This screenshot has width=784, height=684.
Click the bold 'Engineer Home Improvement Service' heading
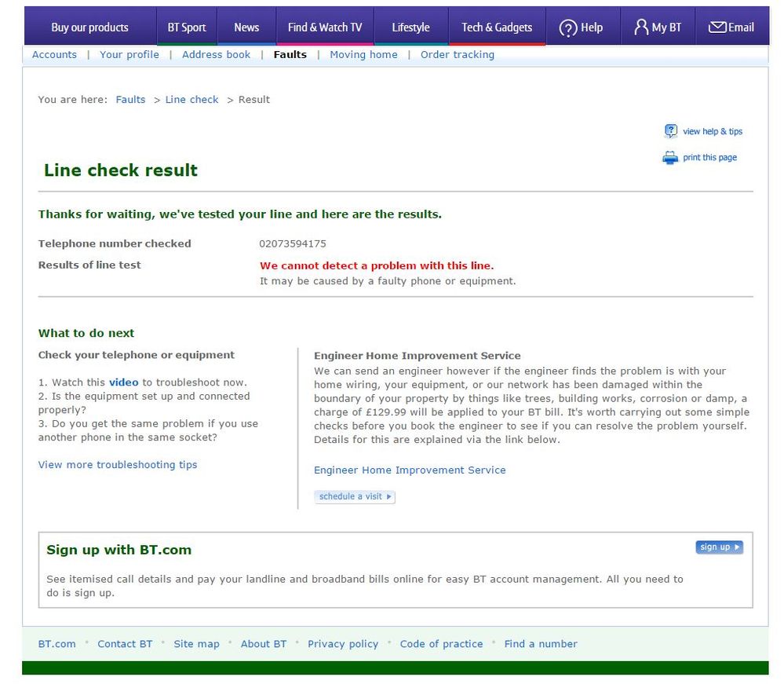point(417,356)
